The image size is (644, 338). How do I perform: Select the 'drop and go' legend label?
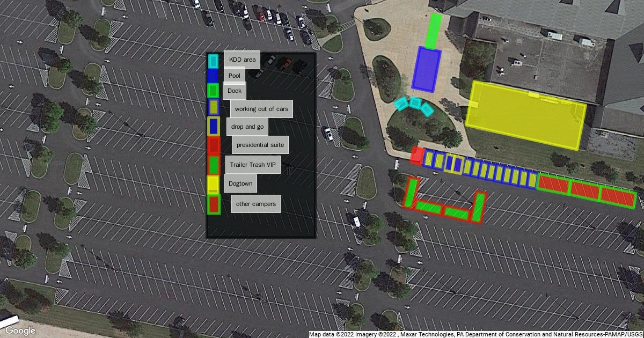point(247,127)
